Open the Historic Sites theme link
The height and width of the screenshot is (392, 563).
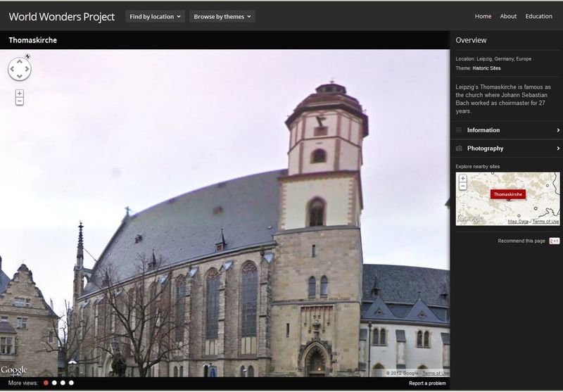(486, 68)
